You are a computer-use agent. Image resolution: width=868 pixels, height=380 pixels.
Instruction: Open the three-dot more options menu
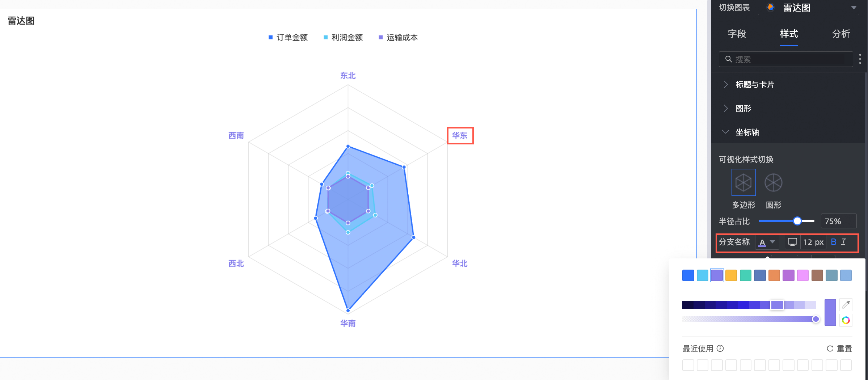click(x=860, y=59)
